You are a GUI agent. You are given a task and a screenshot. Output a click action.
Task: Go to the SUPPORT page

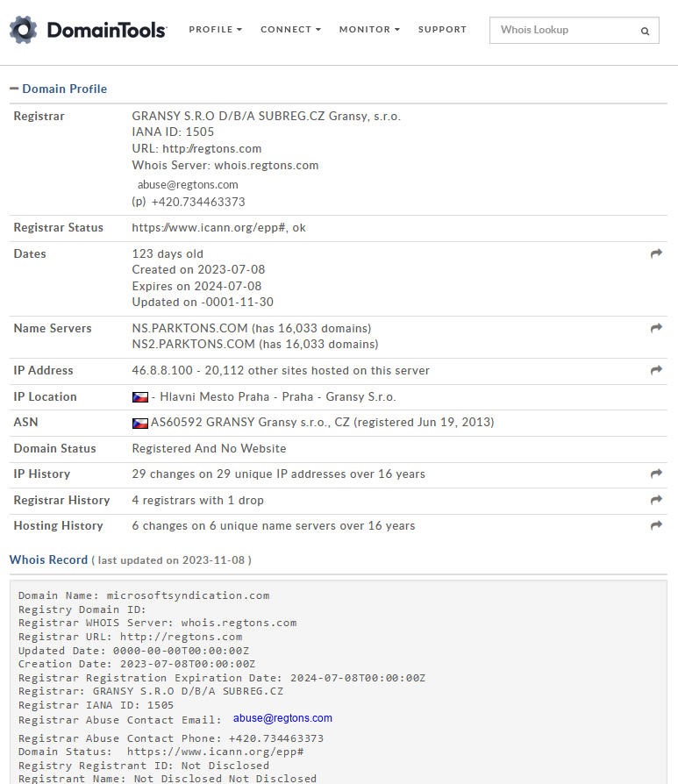(x=442, y=30)
